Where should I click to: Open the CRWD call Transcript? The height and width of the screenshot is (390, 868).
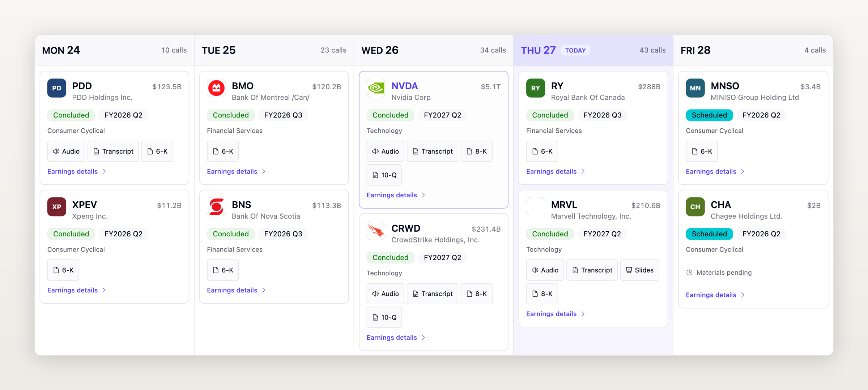(433, 294)
